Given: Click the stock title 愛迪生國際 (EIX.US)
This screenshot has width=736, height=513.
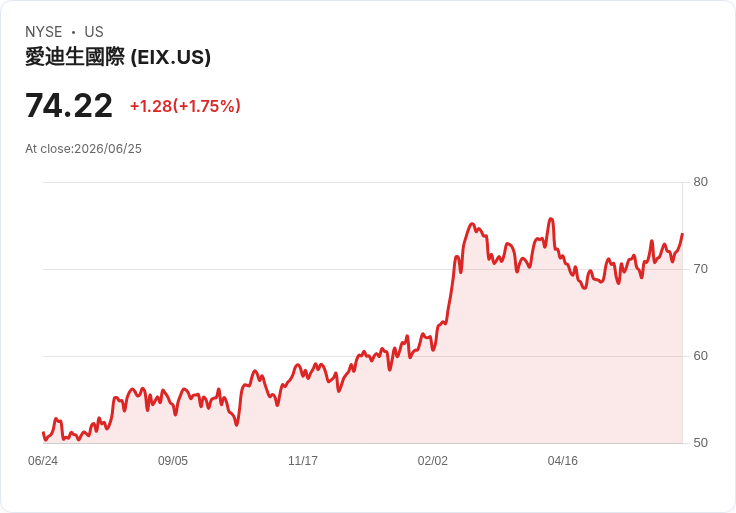Looking at the screenshot, I should [x=118, y=57].
